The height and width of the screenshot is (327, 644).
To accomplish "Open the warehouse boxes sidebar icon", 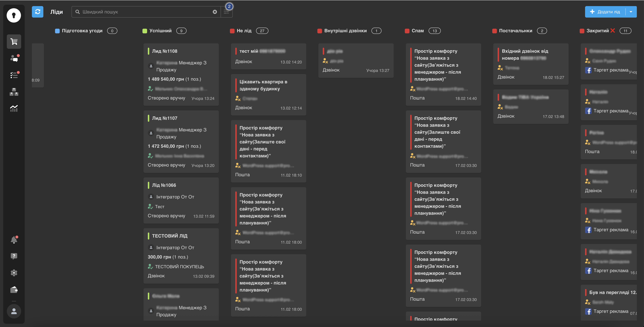I will pyautogui.click(x=14, y=92).
